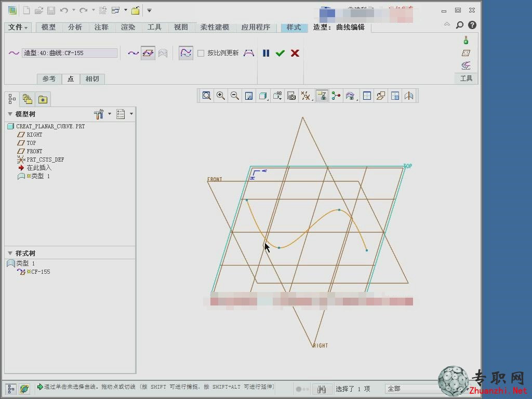The image size is (532, 399).
Task: Click the Repaint icon
Action: (249, 96)
